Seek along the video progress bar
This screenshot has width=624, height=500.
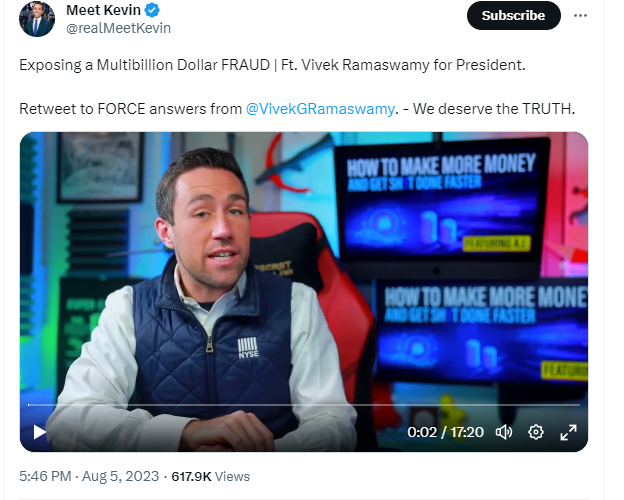(304, 405)
